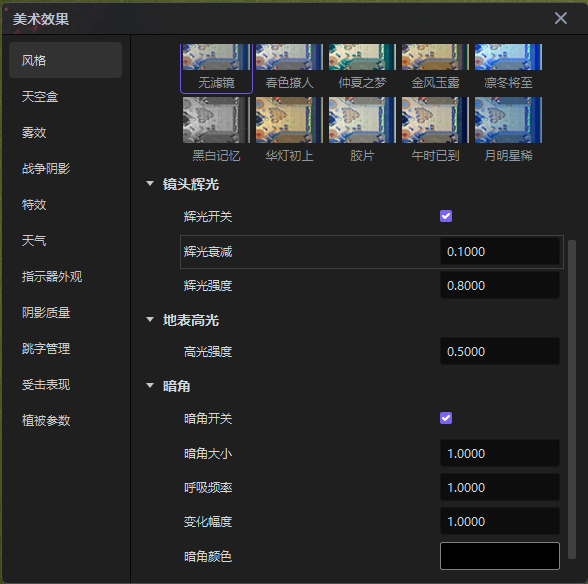Collapse the 地表高光 section
Image resolution: width=588 pixels, height=584 pixels.
click(x=150, y=320)
